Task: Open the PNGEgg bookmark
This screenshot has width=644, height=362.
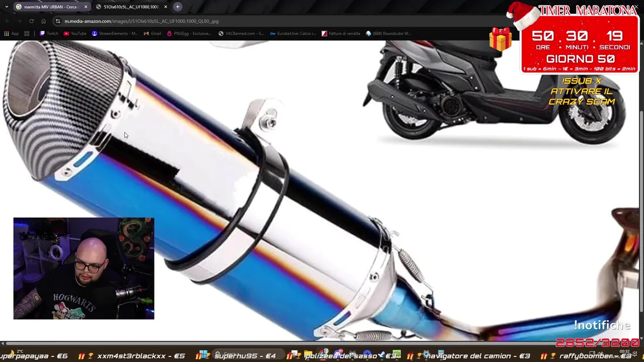Action: point(189,34)
